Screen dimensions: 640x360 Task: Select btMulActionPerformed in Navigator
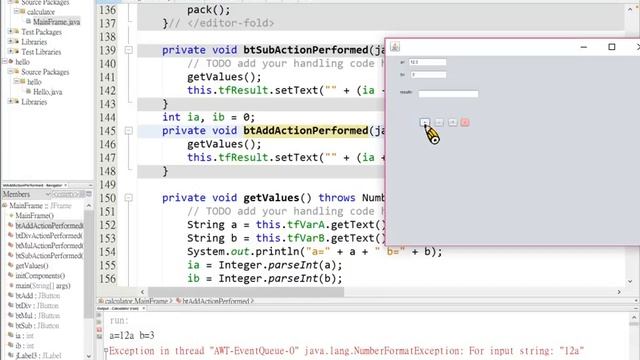pyautogui.click(x=49, y=246)
